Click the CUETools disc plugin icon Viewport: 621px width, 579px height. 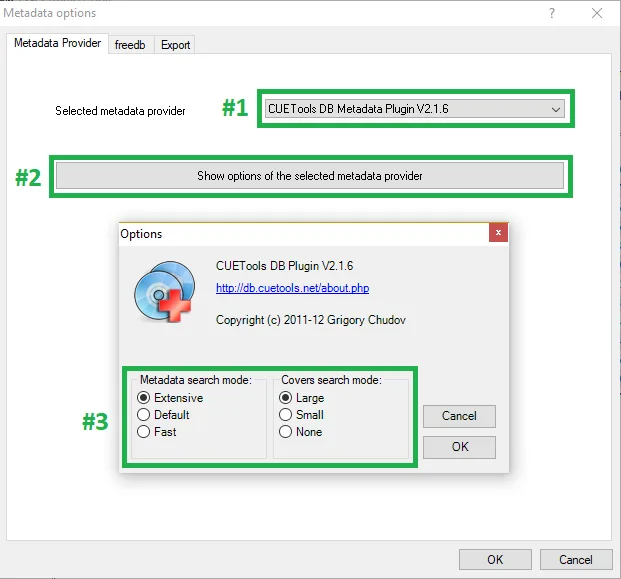tap(165, 291)
